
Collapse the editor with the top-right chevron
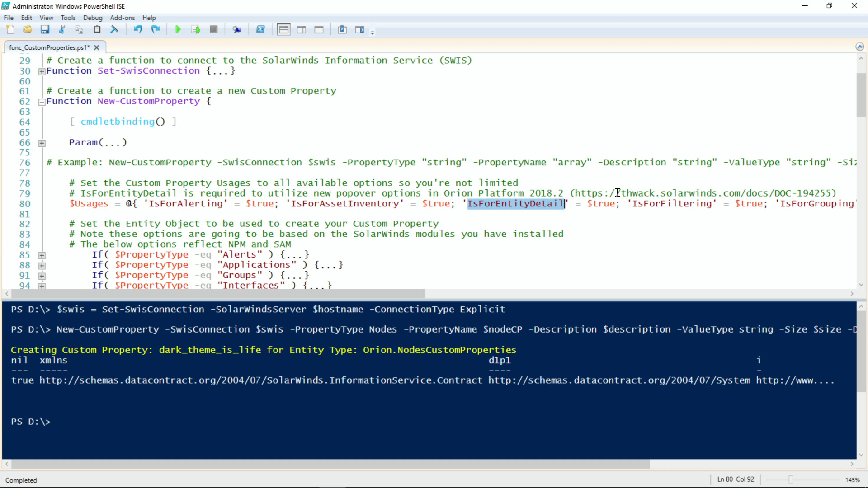tap(860, 47)
